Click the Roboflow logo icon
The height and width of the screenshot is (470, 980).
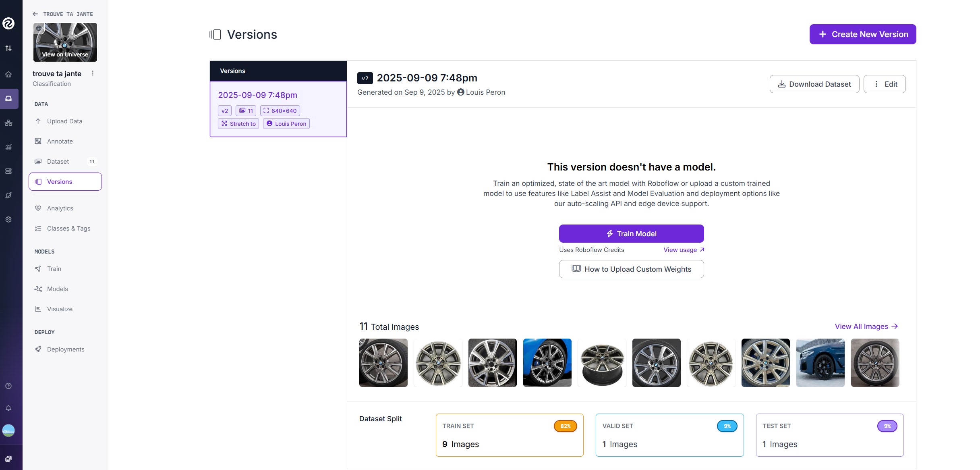point(8,23)
